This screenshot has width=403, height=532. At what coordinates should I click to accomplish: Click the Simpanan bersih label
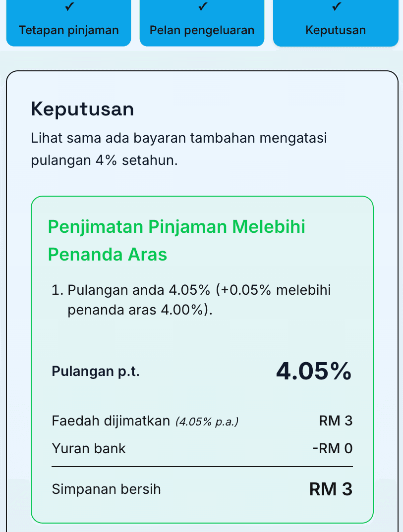click(x=106, y=489)
